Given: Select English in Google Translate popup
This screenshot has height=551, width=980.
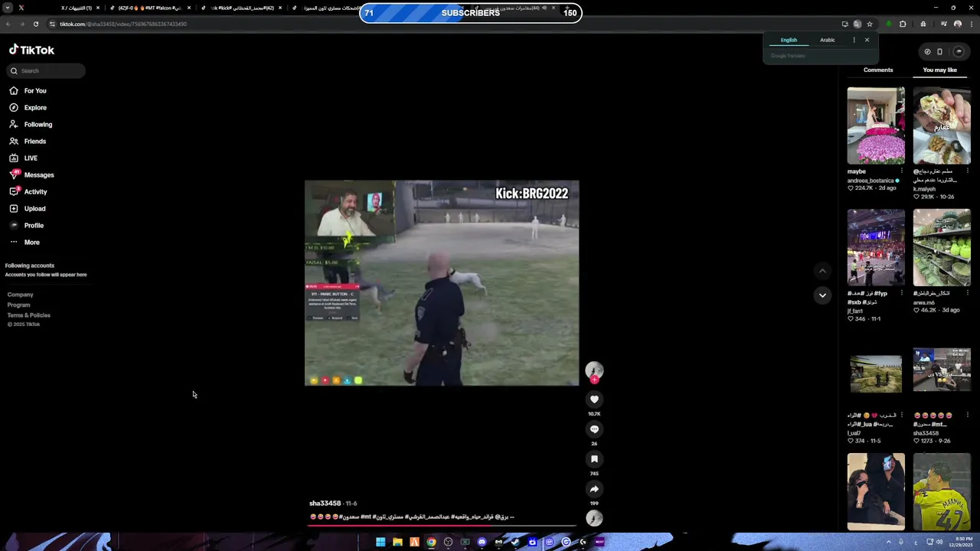Looking at the screenshot, I should (x=789, y=40).
